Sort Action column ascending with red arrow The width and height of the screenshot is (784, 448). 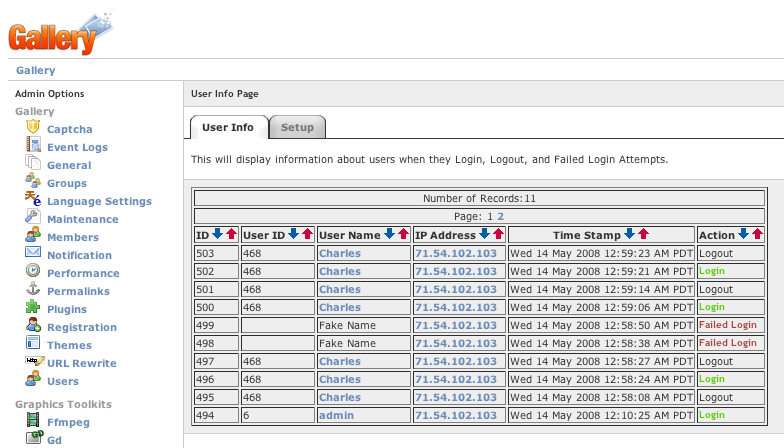[x=757, y=234]
